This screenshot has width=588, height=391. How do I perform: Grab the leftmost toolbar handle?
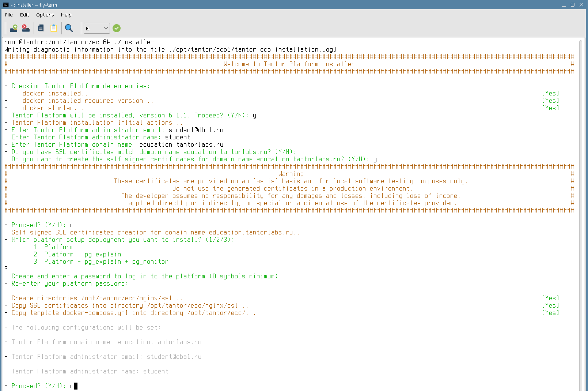click(x=5, y=28)
